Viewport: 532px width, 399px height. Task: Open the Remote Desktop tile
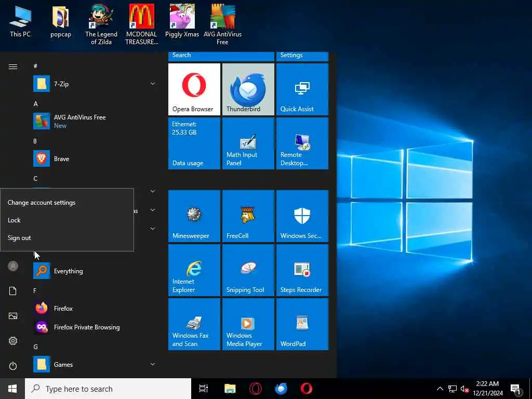(x=302, y=143)
